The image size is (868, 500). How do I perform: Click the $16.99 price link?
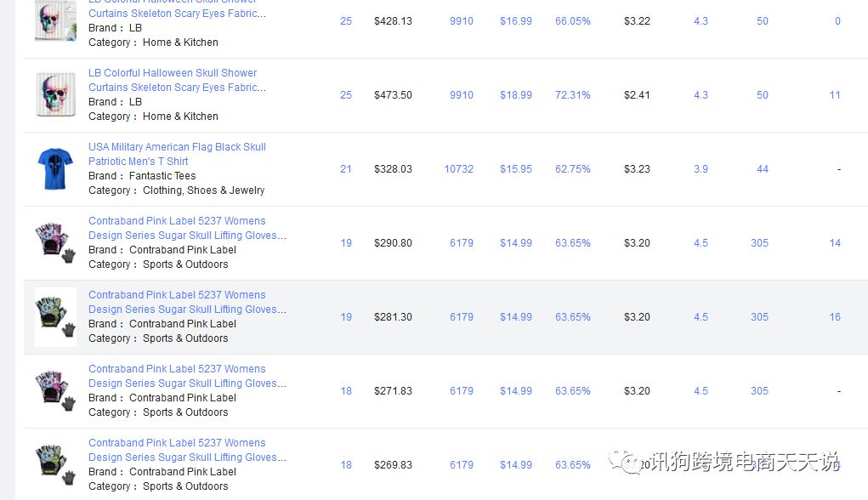click(x=516, y=21)
